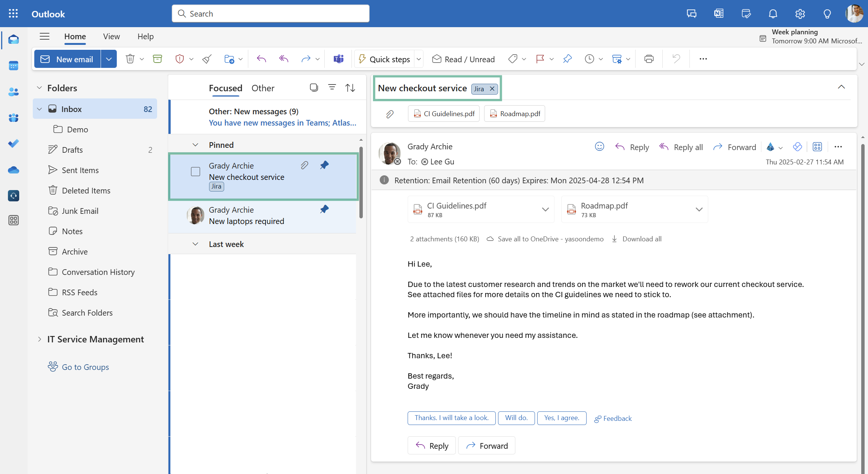
Task: Select the To Do checkmark icon in sidebar
Action: coord(13,143)
